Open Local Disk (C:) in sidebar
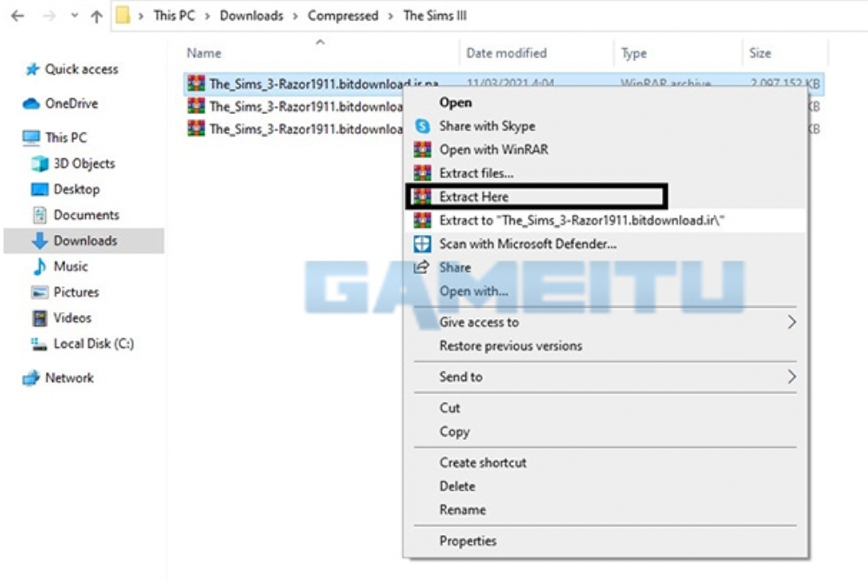 [x=94, y=344]
